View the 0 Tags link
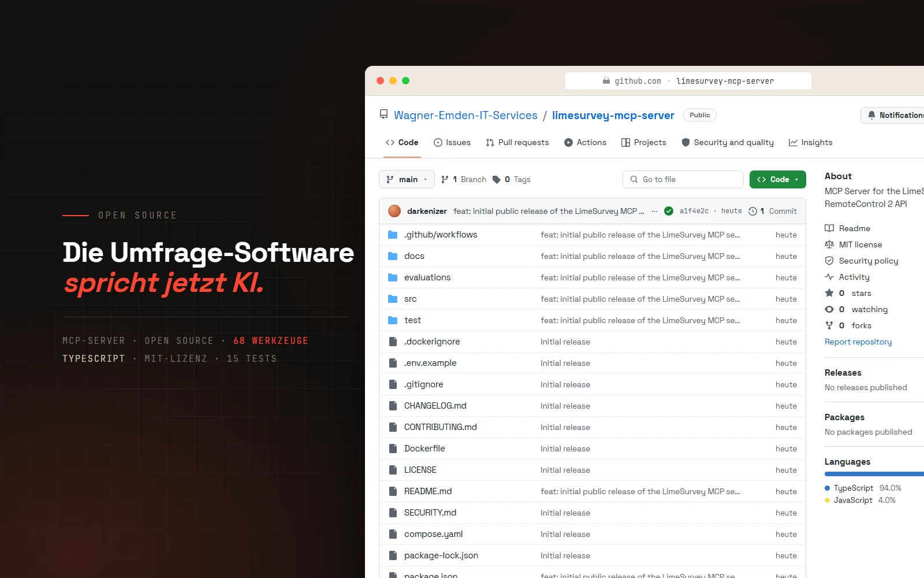The height and width of the screenshot is (578, 924). tap(511, 179)
